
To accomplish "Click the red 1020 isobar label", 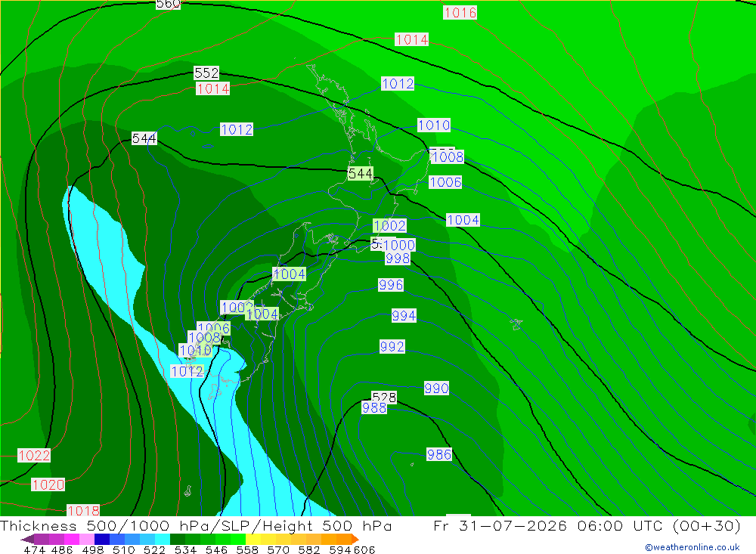I will (x=48, y=484).
